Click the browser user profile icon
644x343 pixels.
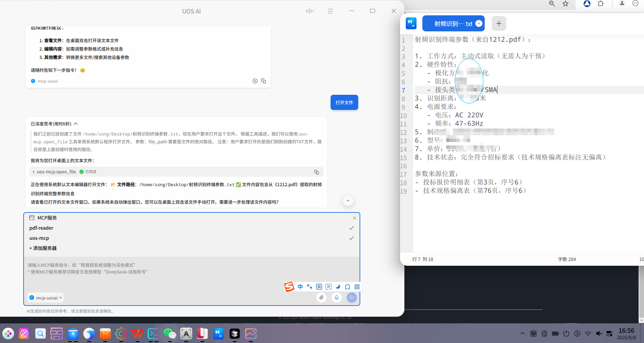(x=622, y=3)
